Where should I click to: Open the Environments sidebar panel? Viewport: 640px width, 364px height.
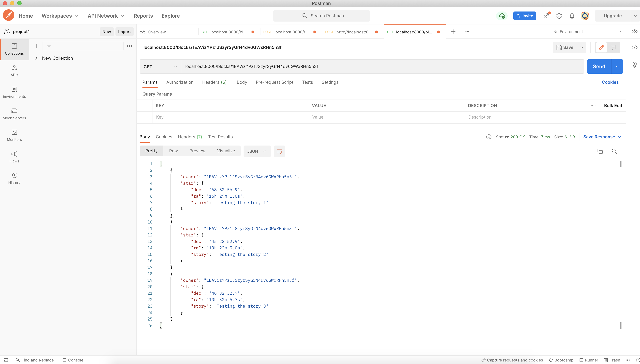point(14,92)
